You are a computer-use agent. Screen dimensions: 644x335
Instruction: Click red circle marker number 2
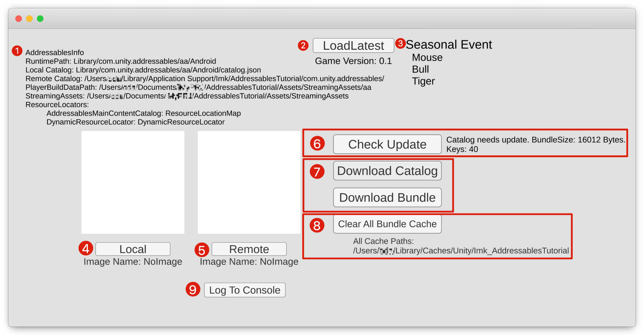click(x=303, y=45)
